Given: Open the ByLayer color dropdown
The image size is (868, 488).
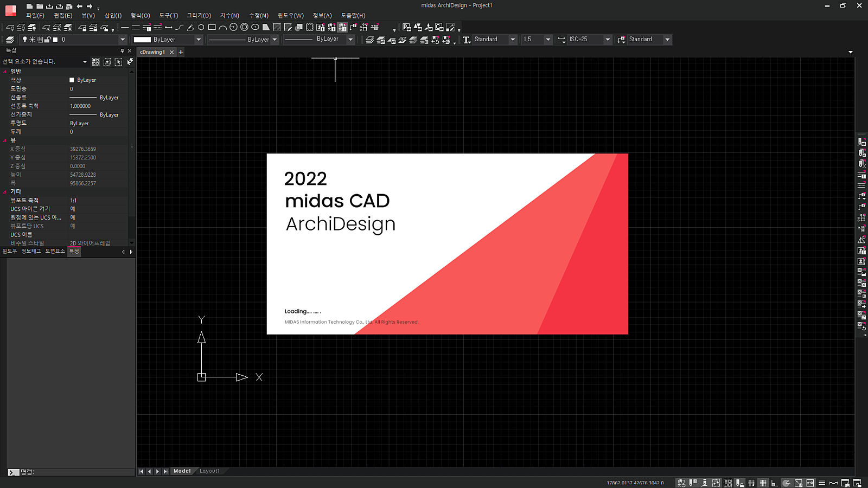Looking at the screenshot, I should coord(199,40).
